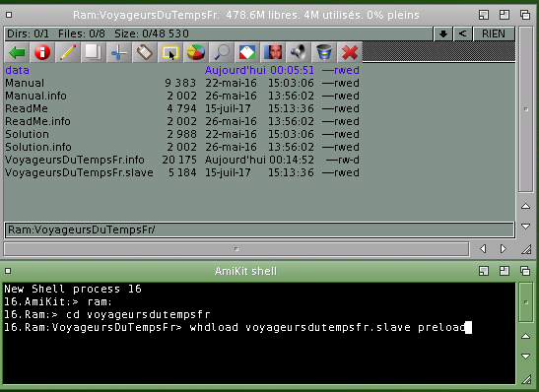Screen dimensions: 539x392
Task: Select VoyageursDuTempsFr.info file
Action: 182,160
